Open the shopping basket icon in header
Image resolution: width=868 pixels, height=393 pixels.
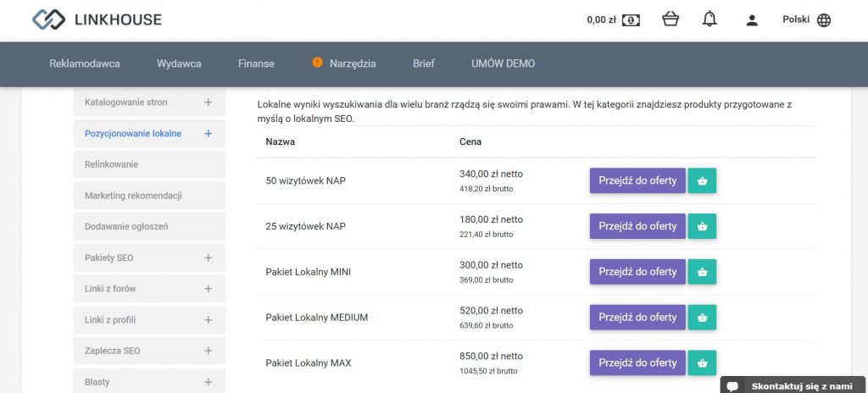(670, 19)
